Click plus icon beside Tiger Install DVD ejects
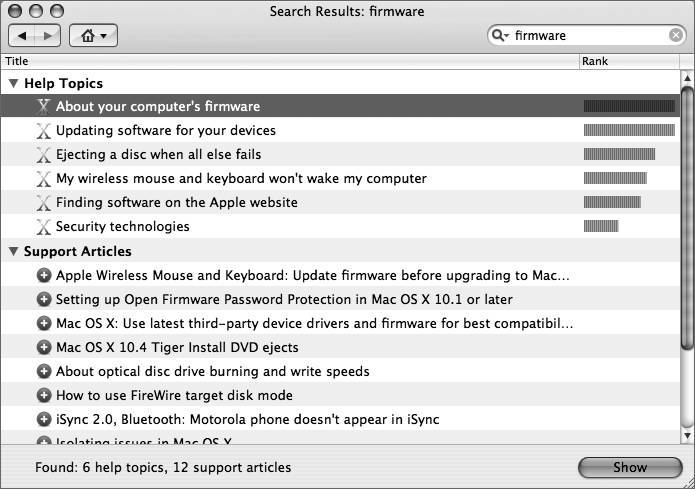The image size is (695, 489). pyautogui.click(x=43, y=347)
